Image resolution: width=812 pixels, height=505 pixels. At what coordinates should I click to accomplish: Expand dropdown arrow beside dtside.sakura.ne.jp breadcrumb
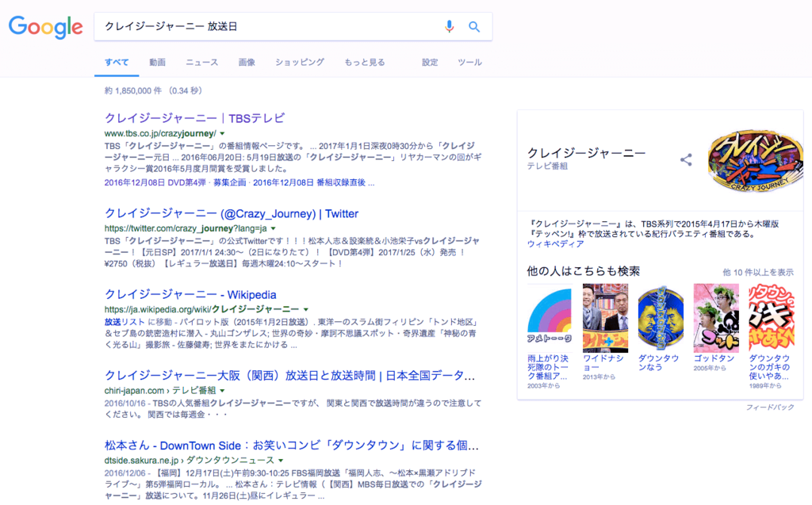pyautogui.click(x=282, y=461)
